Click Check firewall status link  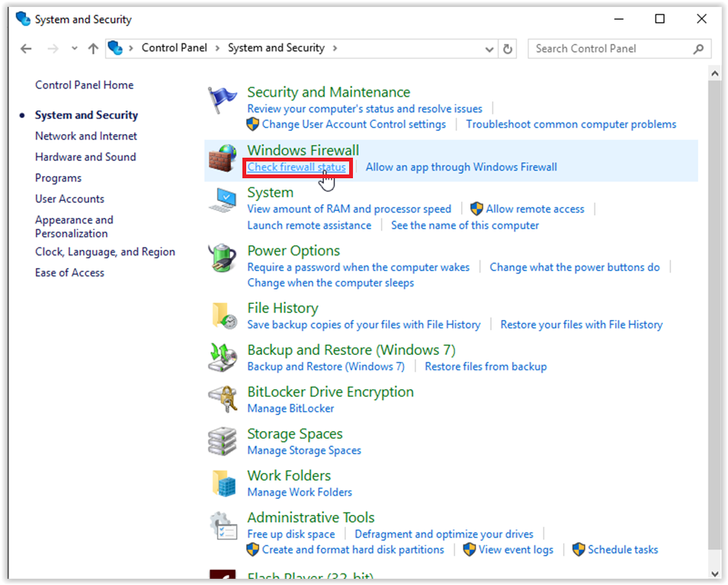point(297,167)
